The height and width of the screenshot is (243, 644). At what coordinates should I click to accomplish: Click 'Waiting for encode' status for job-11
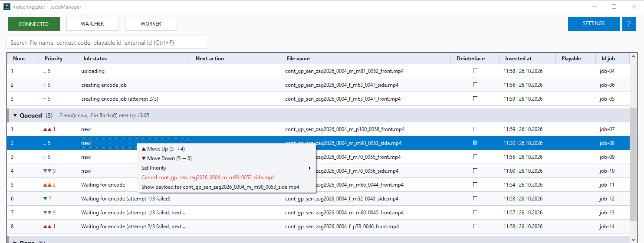point(103,185)
